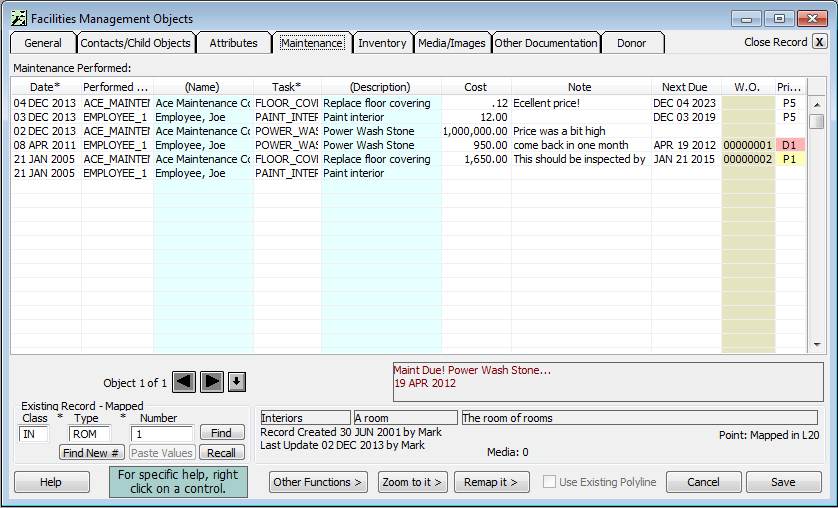Select the Maintenance tab
838x508 pixels.
312,43
